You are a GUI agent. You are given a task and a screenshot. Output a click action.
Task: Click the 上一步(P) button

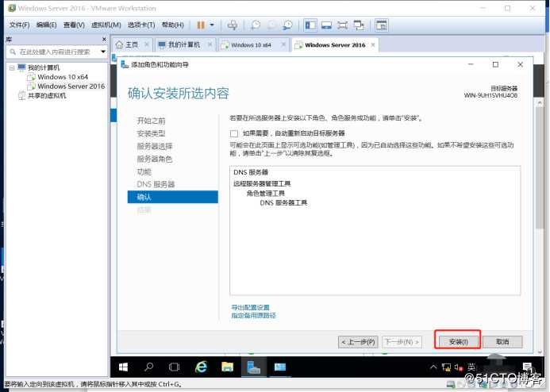[x=358, y=342]
